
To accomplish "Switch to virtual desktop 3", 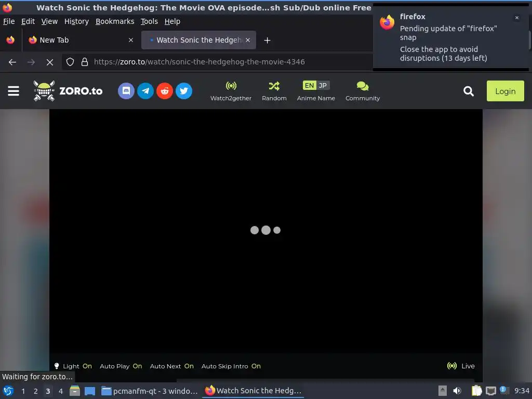I will point(48,391).
